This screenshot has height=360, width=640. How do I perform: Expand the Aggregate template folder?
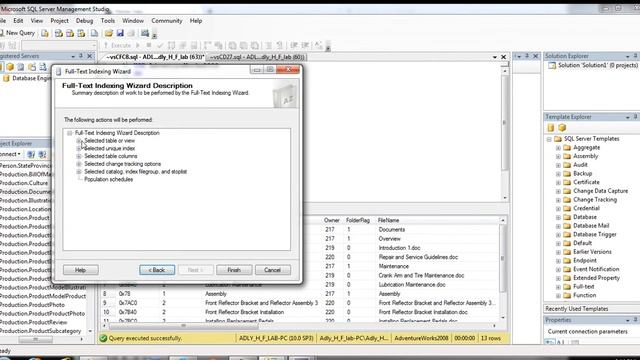(558, 148)
